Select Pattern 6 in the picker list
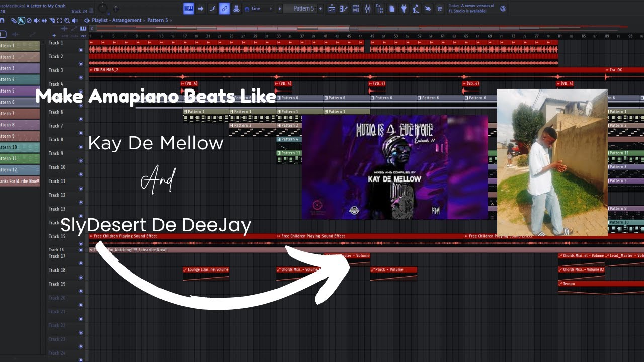Screen dimensions: 644x362 click(x=20, y=102)
